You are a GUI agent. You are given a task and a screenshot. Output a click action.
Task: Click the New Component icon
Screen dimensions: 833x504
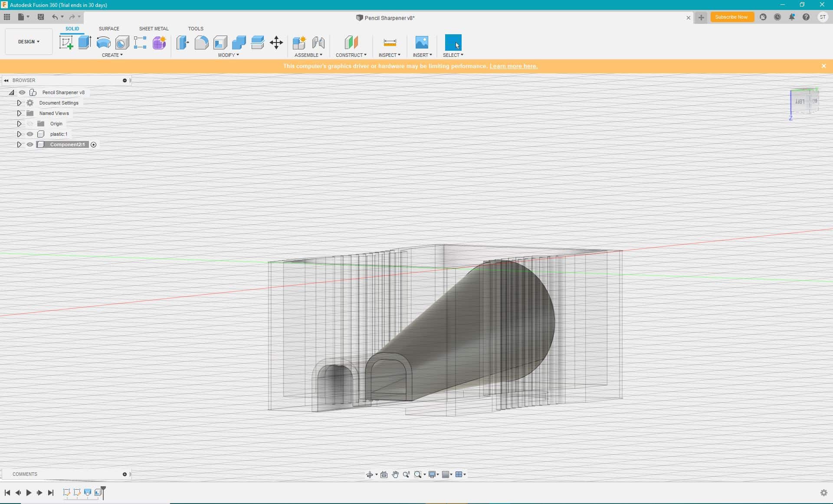(x=299, y=43)
